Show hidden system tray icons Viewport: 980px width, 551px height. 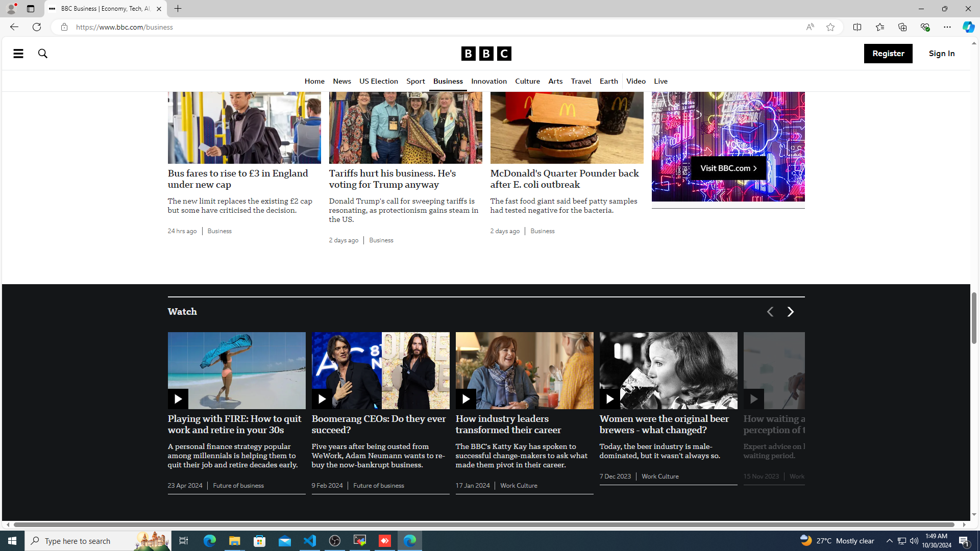point(889,540)
